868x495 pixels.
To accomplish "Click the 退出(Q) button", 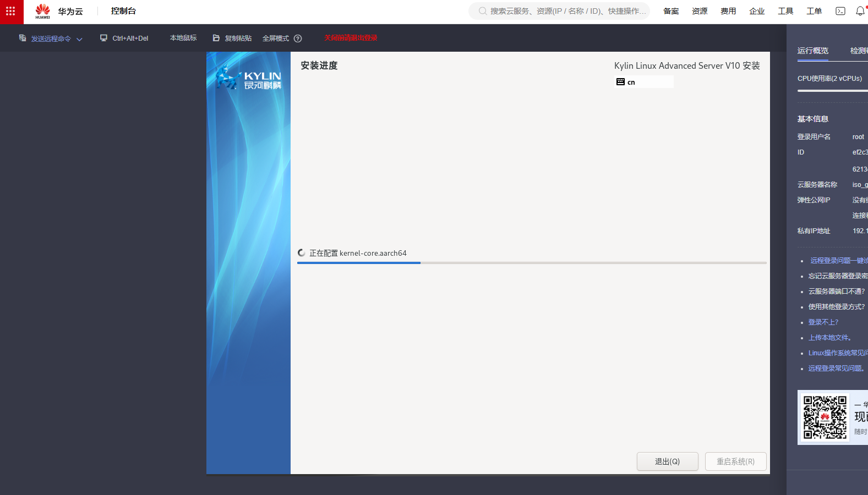I will click(x=667, y=461).
